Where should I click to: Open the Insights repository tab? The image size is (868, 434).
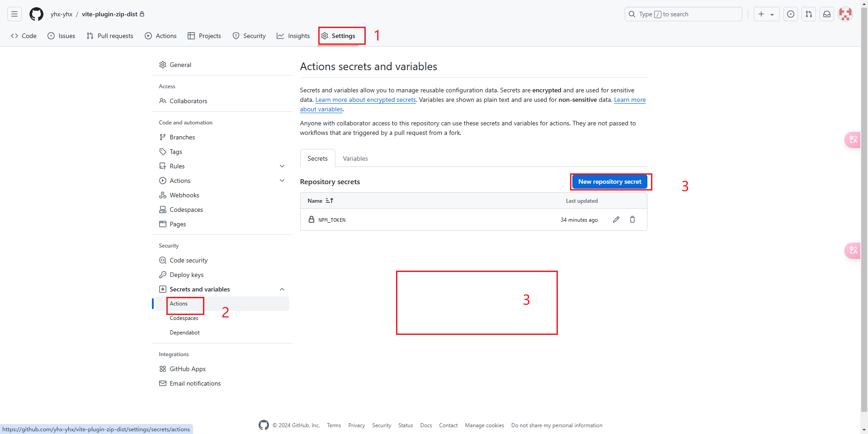click(x=293, y=36)
